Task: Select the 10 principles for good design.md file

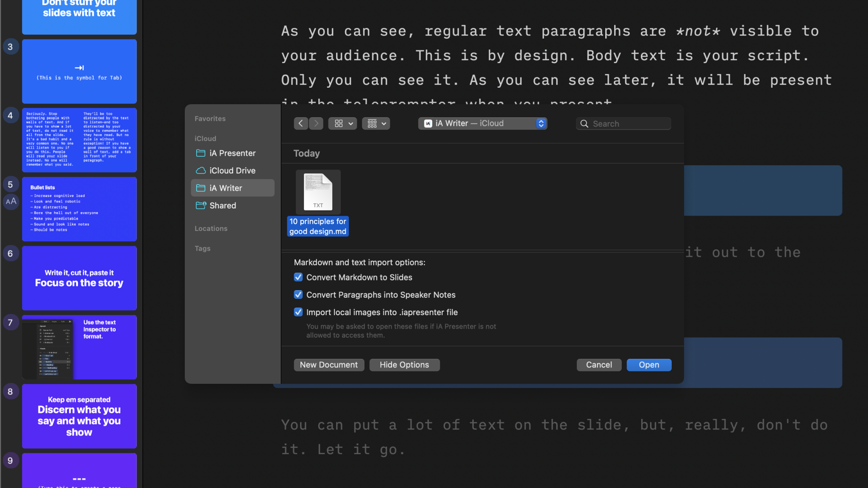Action: point(317,193)
